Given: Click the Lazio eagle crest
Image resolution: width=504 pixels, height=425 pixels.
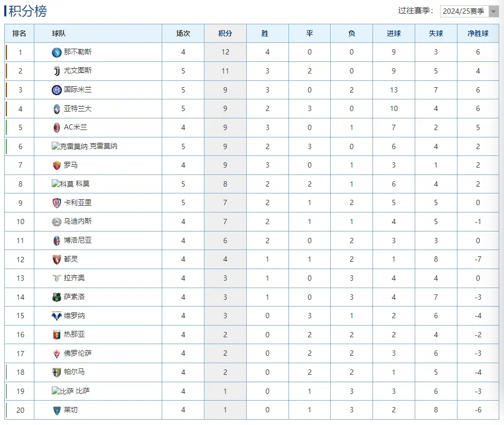Looking at the screenshot, I should (x=57, y=278).
